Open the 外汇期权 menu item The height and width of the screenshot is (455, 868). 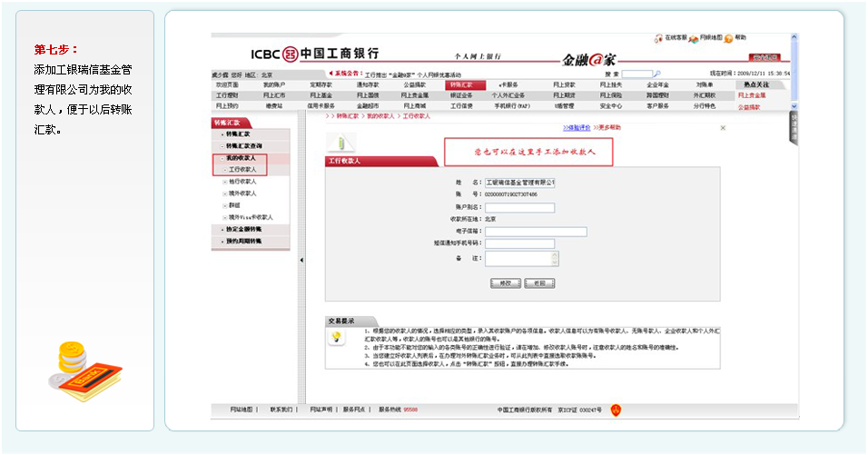pos(705,95)
